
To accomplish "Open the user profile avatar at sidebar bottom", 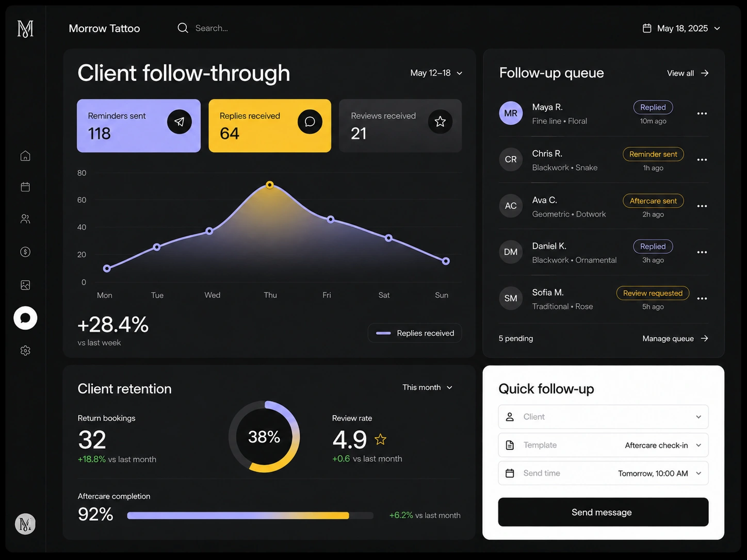I will [x=25, y=524].
